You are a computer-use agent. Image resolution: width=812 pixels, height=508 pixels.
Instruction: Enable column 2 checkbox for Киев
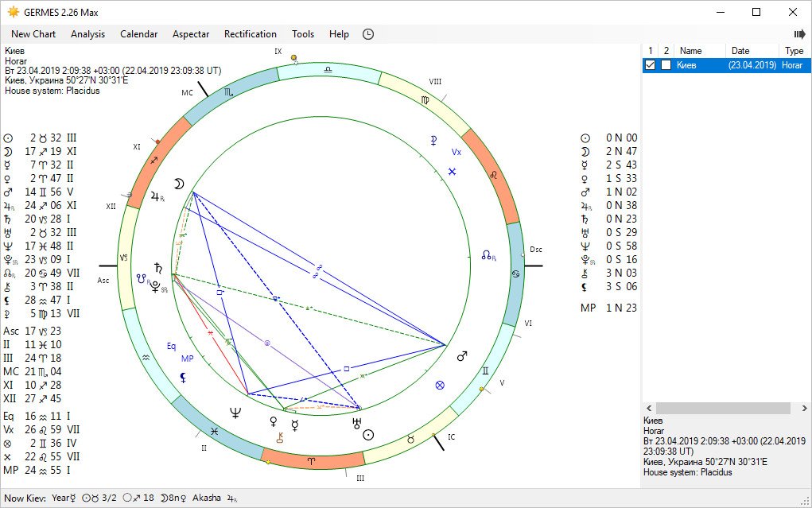666,65
